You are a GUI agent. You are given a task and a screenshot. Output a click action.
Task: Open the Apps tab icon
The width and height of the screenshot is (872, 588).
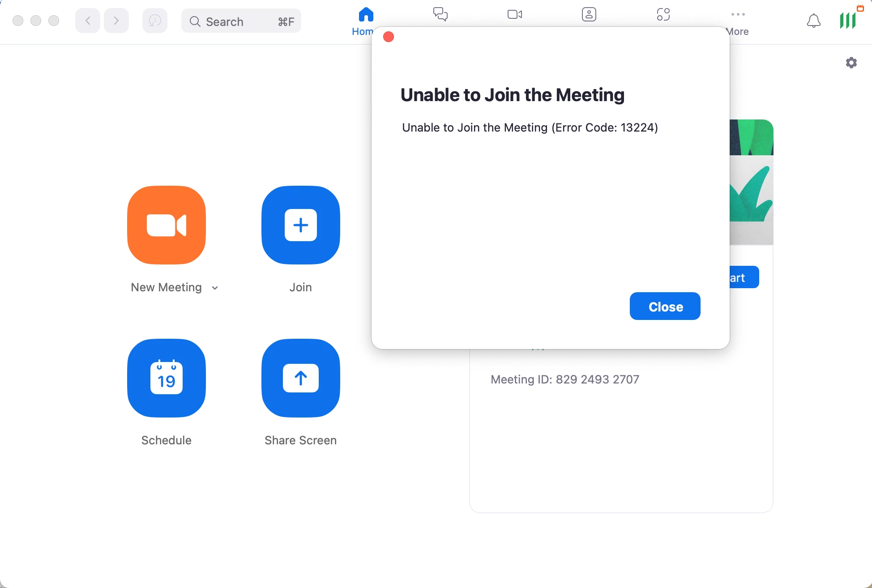tap(663, 15)
